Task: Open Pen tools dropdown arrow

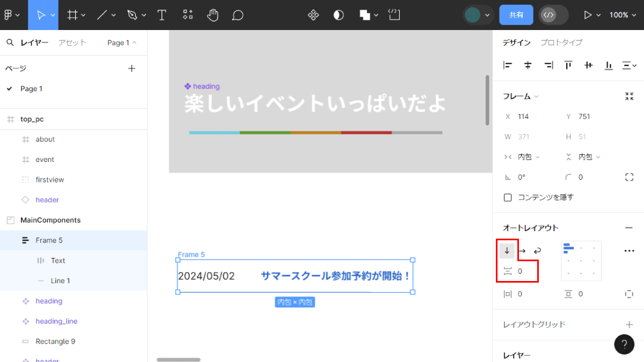Action: (143, 15)
